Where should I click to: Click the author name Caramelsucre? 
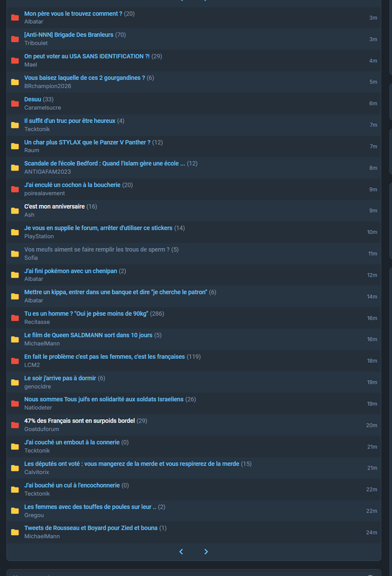[43, 107]
